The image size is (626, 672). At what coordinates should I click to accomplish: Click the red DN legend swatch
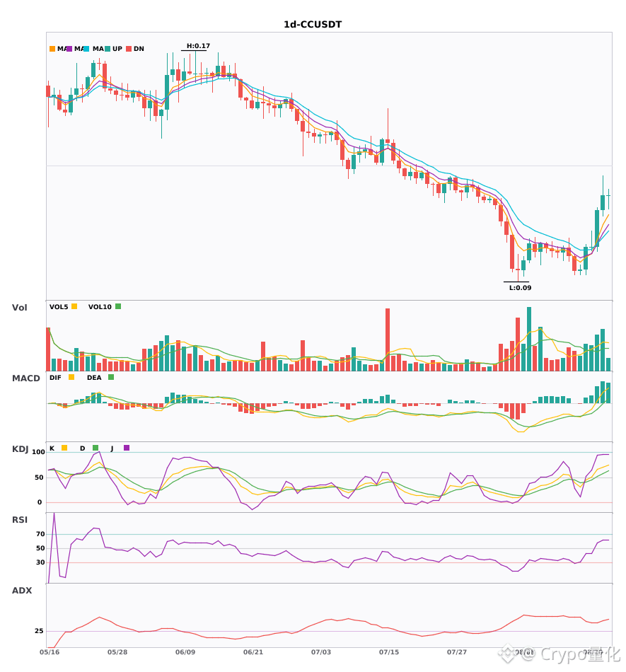129,49
